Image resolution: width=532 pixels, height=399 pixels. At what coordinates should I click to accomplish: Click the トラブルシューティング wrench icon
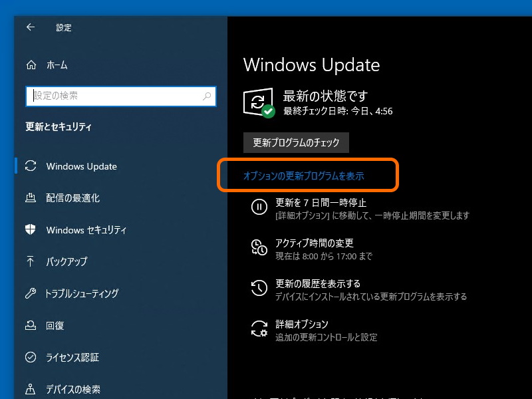click(31, 293)
